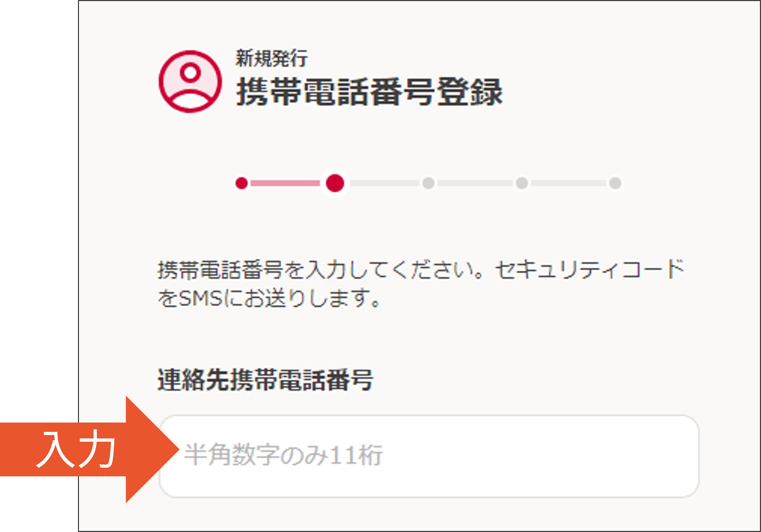Click the current large red progress step
The width and height of the screenshot is (761, 532).
point(335,183)
